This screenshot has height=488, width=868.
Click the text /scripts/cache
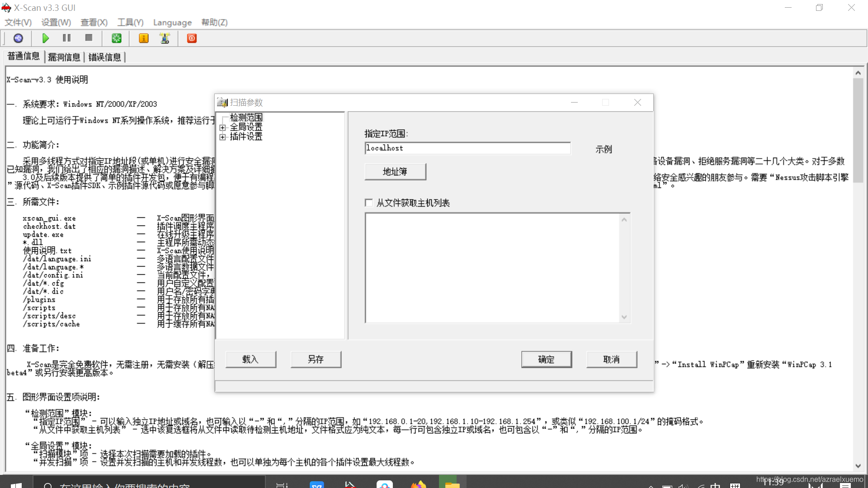[51, 324]
